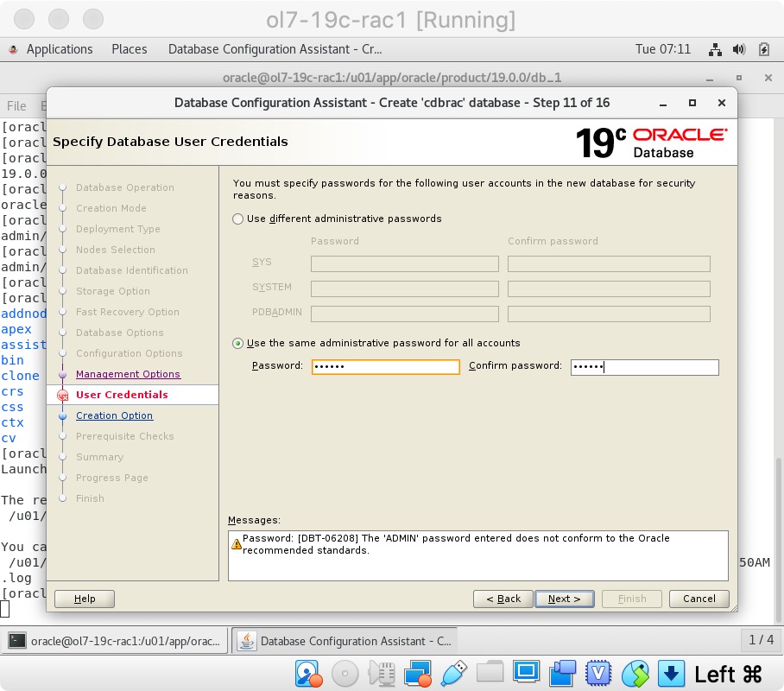The width and height of the screenshot is (784, 691).
Task: Click the Progress Page step label
Action: click(112, 478)
